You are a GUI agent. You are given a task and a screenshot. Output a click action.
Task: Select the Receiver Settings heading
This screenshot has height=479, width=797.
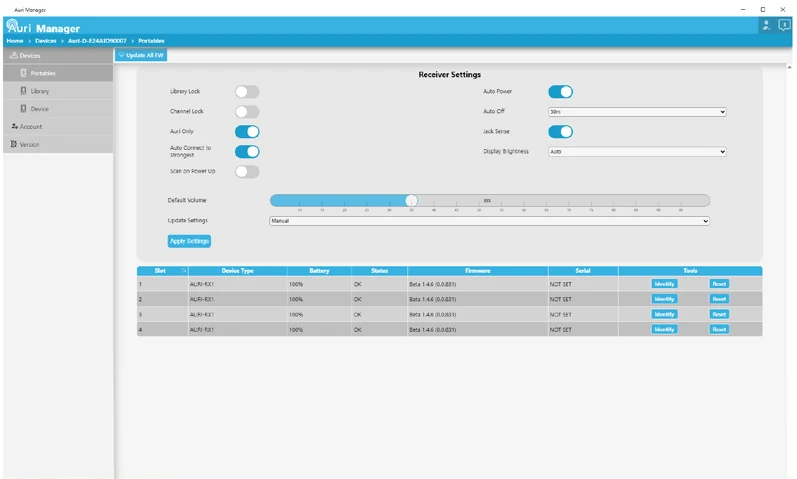(x=449, y=74)
